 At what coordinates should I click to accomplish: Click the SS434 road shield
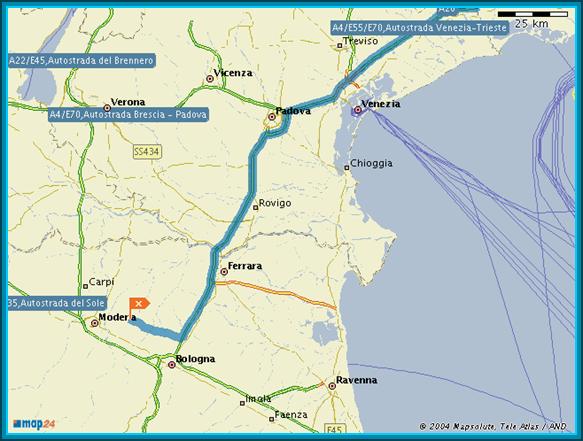coord(147,152)
